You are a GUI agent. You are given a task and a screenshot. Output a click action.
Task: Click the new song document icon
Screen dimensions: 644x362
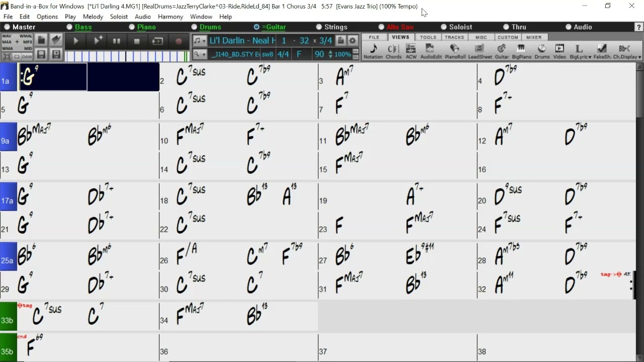click(x=41, y=40)
